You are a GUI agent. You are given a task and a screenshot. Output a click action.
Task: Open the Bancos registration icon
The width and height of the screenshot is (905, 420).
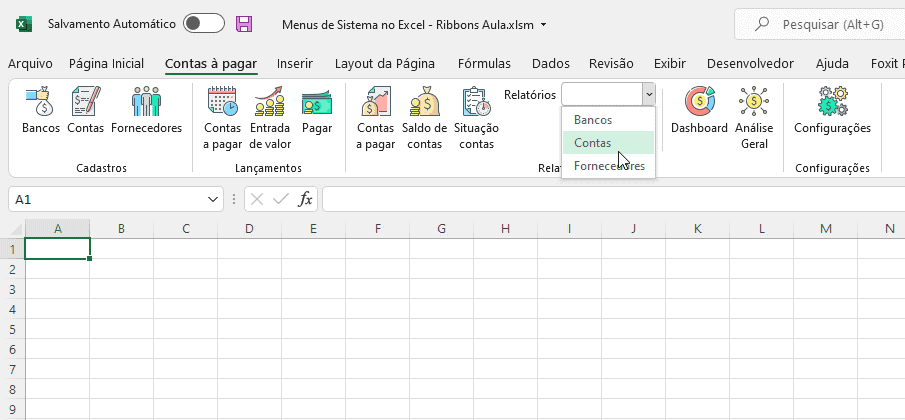(x=40, y=102)
